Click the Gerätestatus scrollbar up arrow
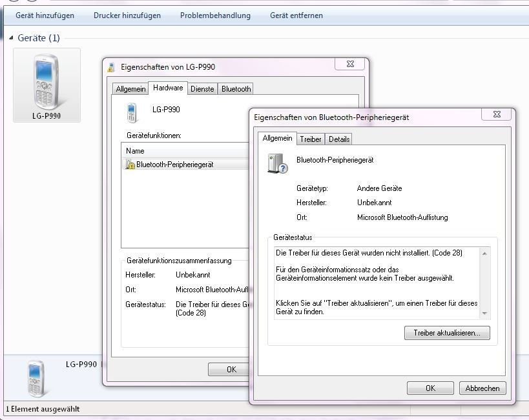This screenshot has width=529, height=420. coord(484,253)
